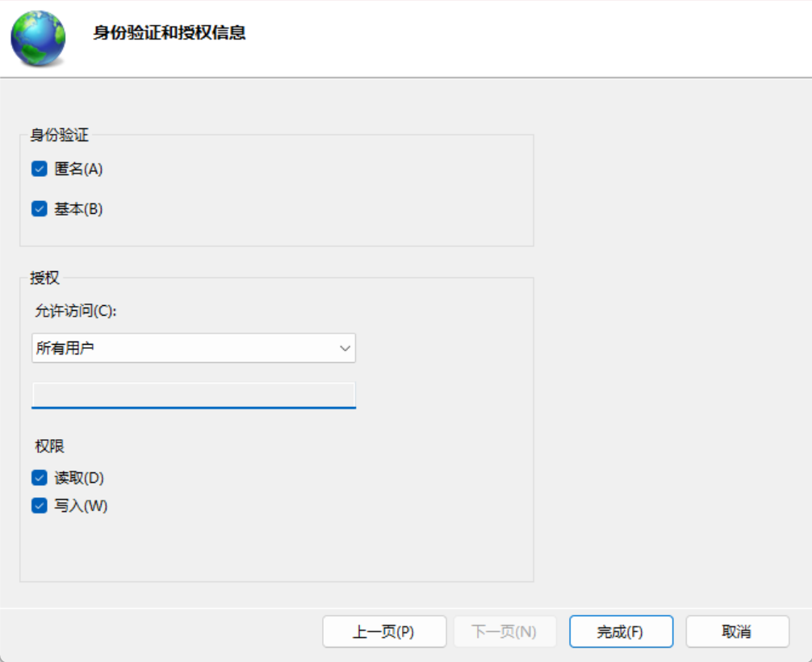This screenshot has height=662, width=812.
Task: Go back with the 上一页(P) button
Action: (384, 631)
